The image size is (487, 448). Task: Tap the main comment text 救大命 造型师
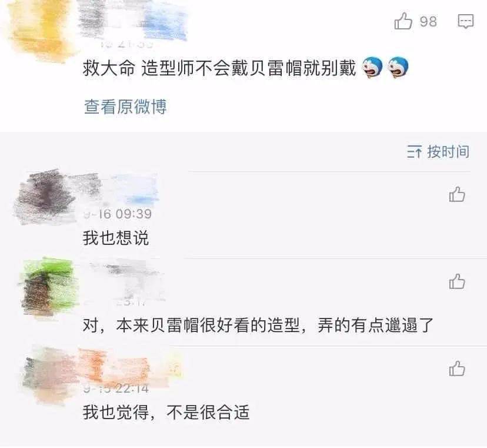(219, 68)
